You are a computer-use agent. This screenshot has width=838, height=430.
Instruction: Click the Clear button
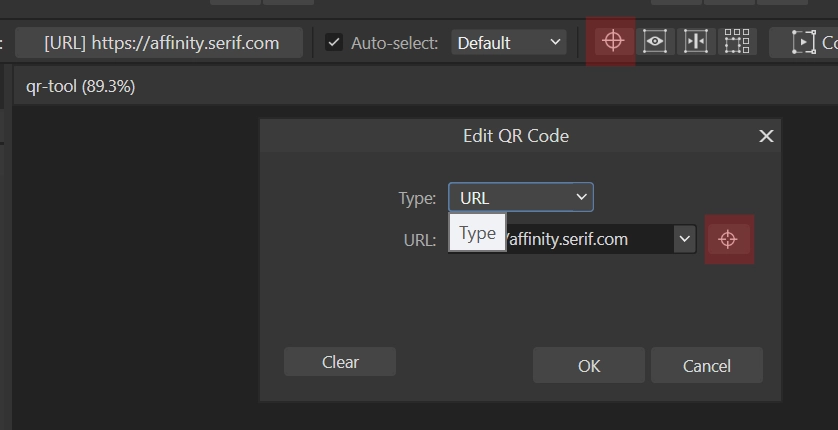point(340,362)
